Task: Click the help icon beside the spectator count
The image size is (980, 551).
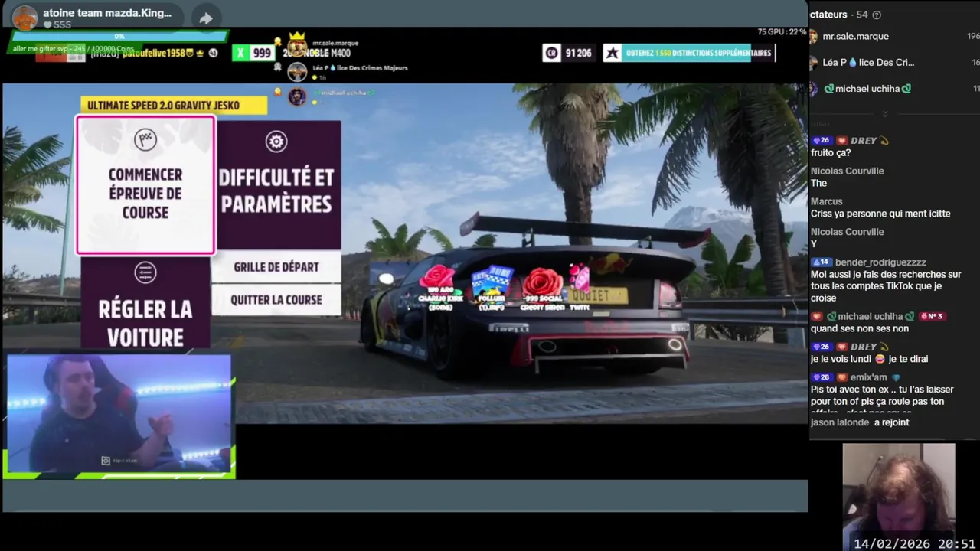Action: (877, 15)
